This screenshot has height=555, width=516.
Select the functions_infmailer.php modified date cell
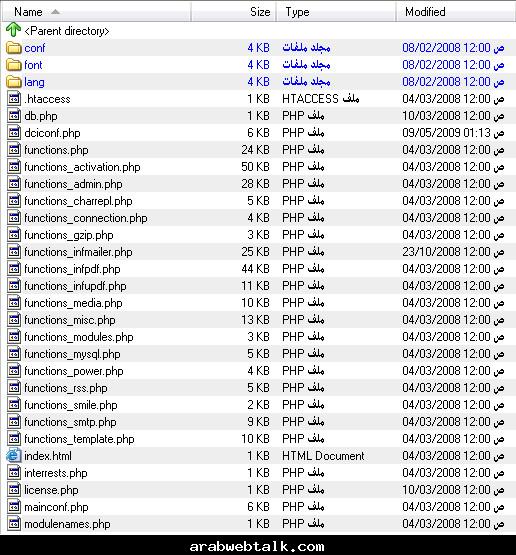453,252
